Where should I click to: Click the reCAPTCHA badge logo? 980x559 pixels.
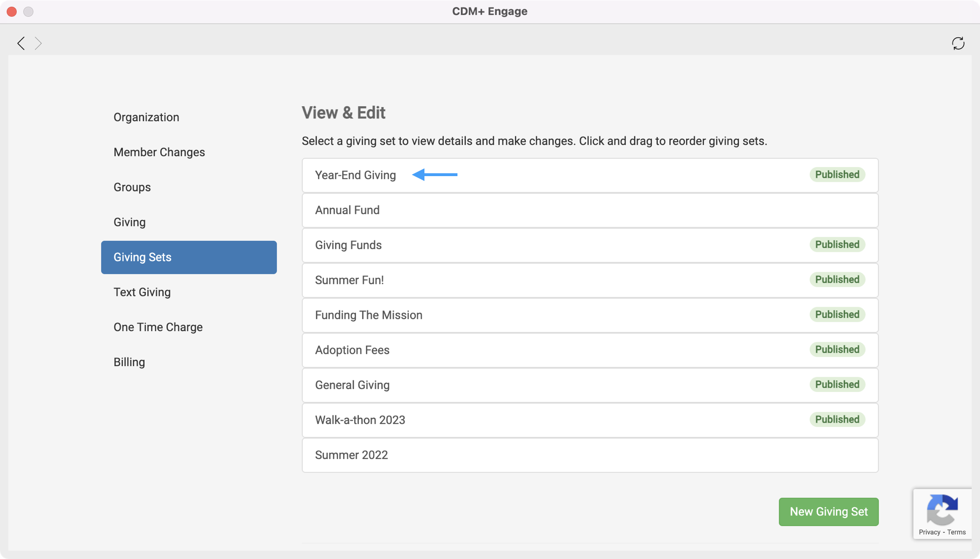point(942,509)
